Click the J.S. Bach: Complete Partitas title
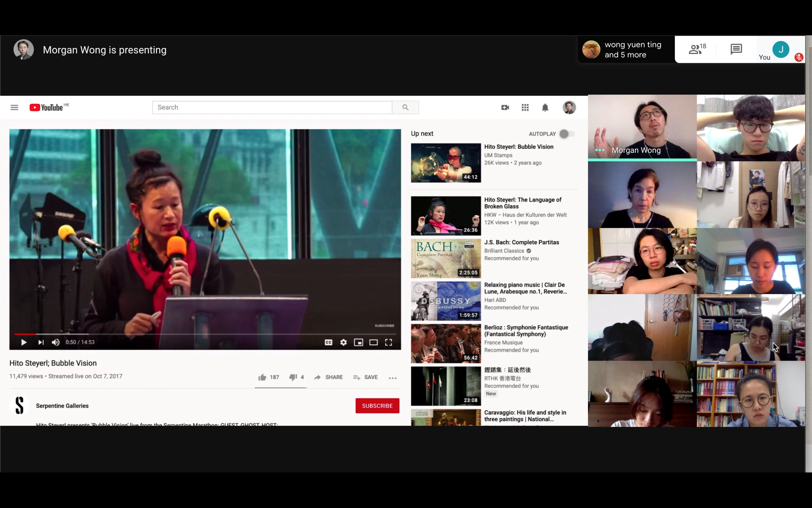Image resolution: width=812 pixels, height=508 pixels. tap(522, 242)
